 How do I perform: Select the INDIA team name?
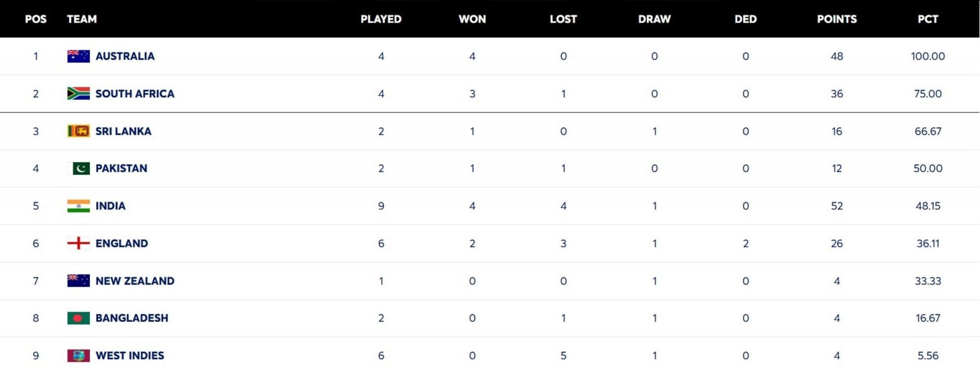pos(110,206)
